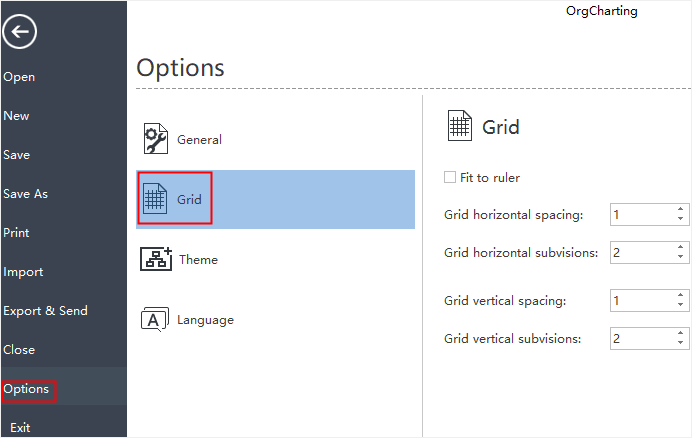Select the Grid page icon in list

point(155,199)
